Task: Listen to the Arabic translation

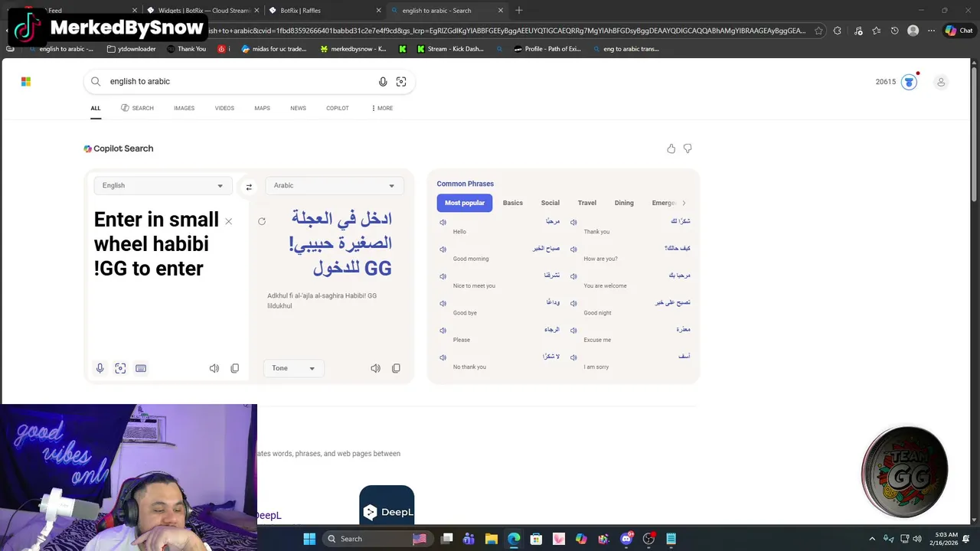Action: point(375,368)
